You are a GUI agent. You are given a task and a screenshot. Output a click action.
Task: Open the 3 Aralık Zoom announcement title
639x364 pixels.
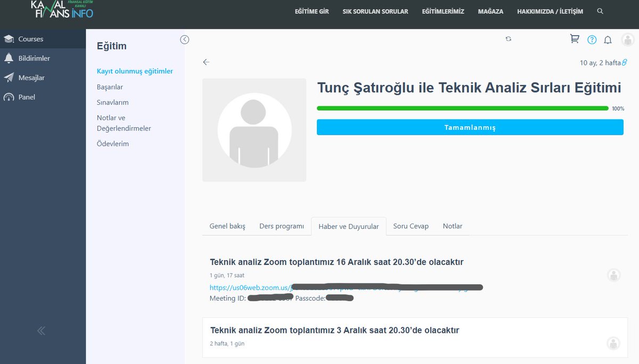334,330
